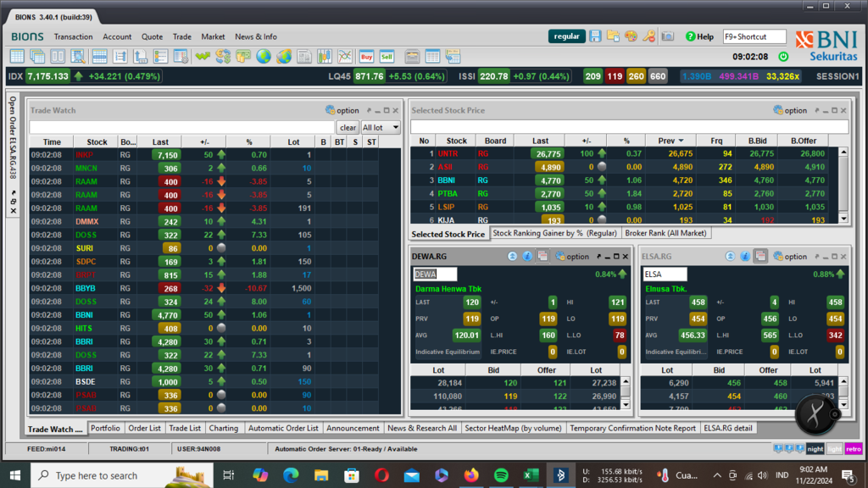Click the save floppy disk icon

click(x=595, y=36)
